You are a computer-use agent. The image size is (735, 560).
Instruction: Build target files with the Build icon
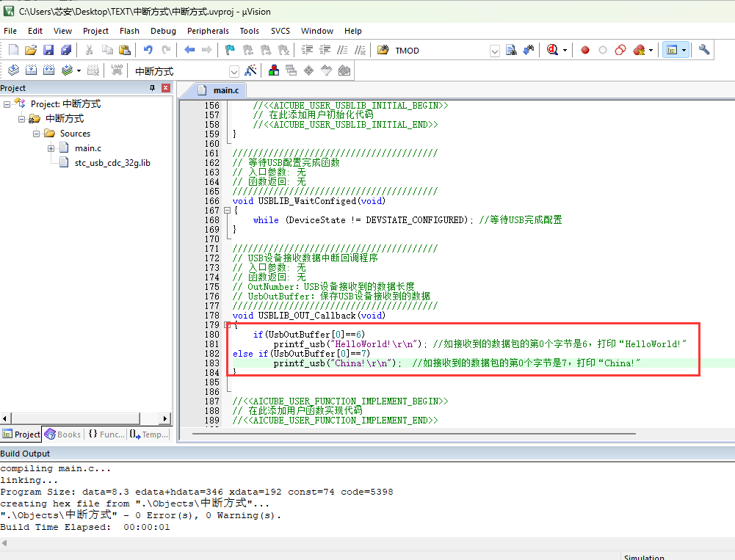31,70
